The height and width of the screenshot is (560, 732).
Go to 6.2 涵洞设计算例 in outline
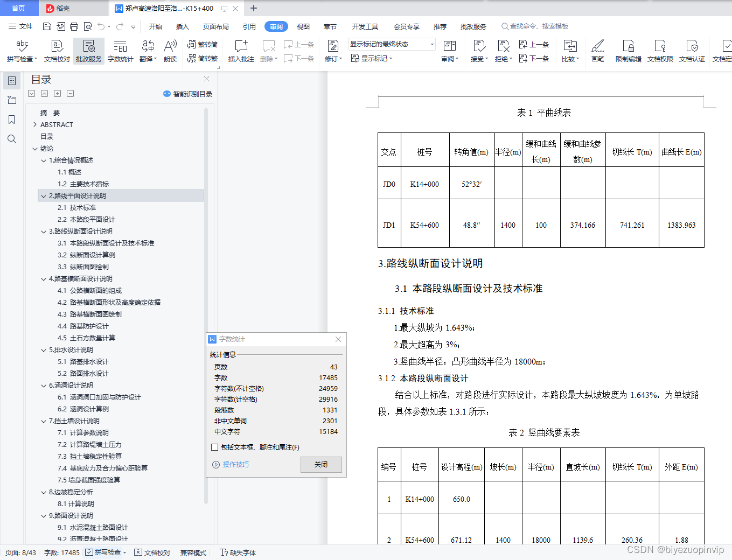[83, 409]
